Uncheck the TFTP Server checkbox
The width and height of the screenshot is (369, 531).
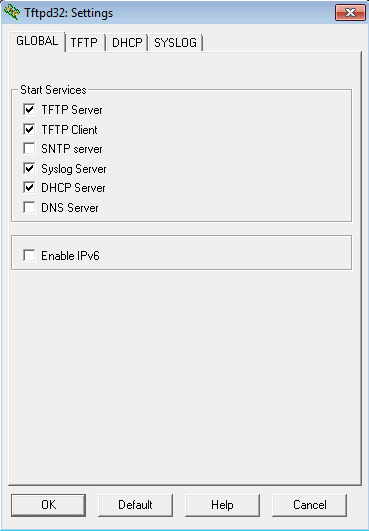click(x=29, y=109)
